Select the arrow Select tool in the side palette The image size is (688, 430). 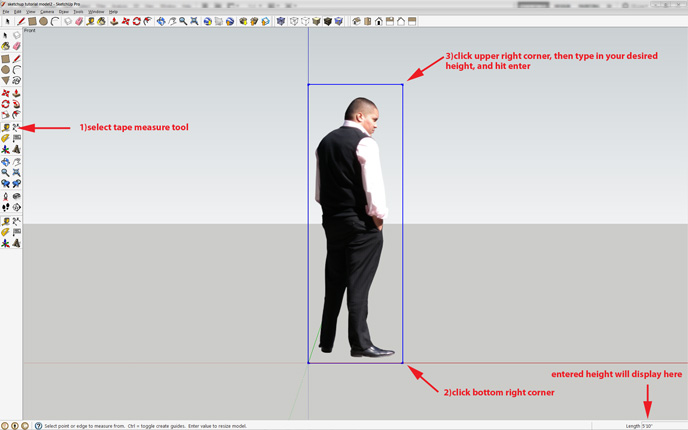click(5, 35)
